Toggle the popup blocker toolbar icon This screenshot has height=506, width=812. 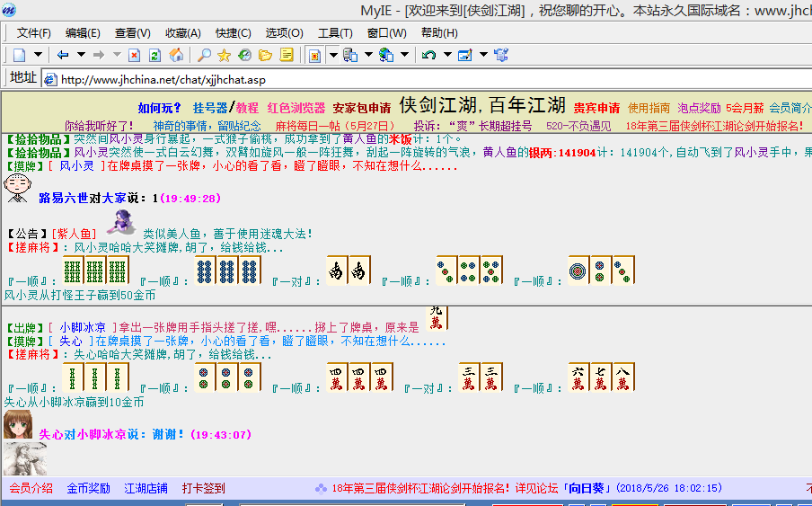(314, 55)
